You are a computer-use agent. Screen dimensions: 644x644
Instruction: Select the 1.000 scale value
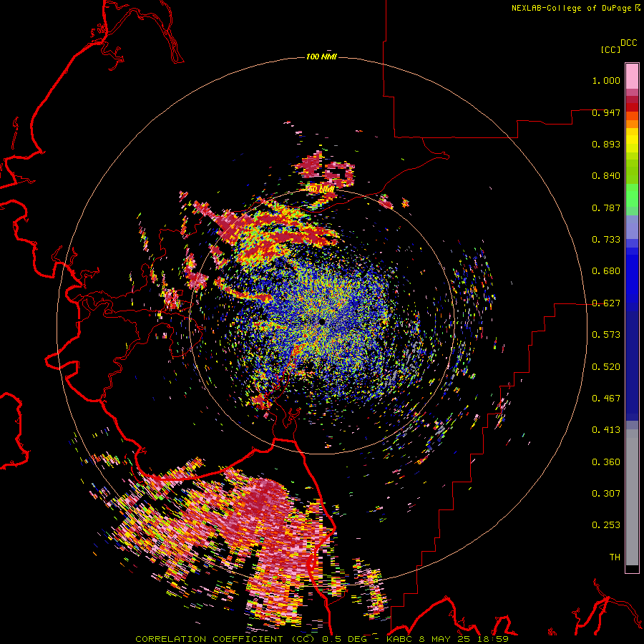[x=606, y=80]
